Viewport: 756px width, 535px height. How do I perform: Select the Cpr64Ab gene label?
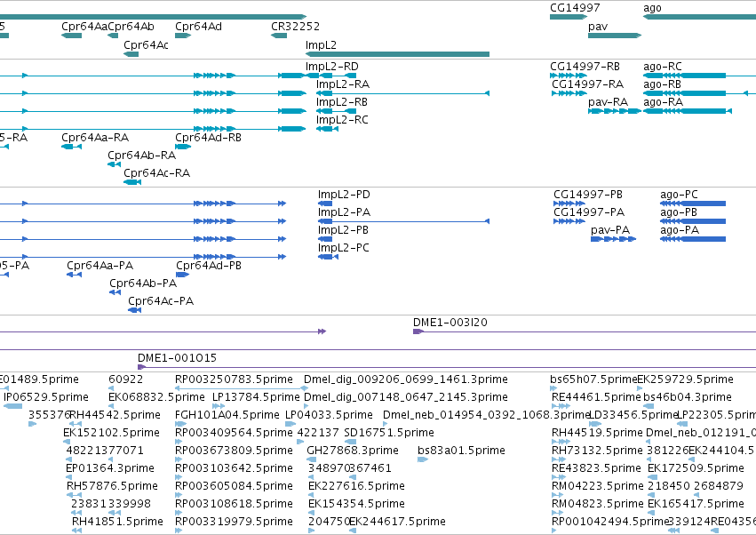tap(131, 27)
